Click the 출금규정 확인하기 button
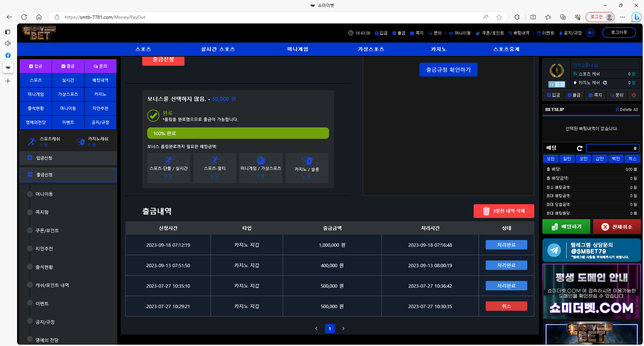Screen dimensions: 644x346 [448, 70]
